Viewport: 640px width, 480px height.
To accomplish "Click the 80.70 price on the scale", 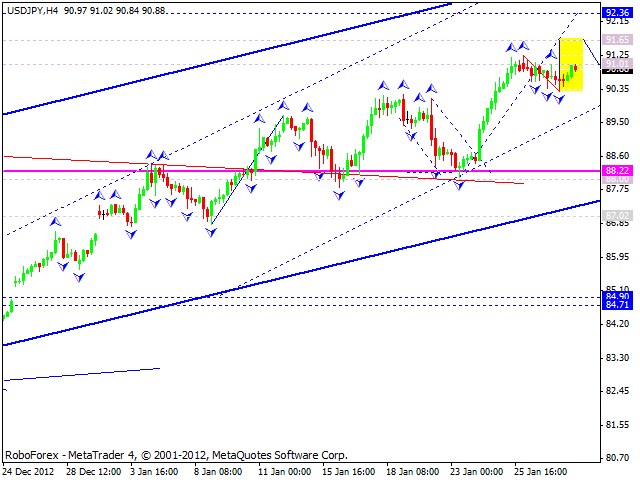I will pyautogui.click(x=617, y=458).
